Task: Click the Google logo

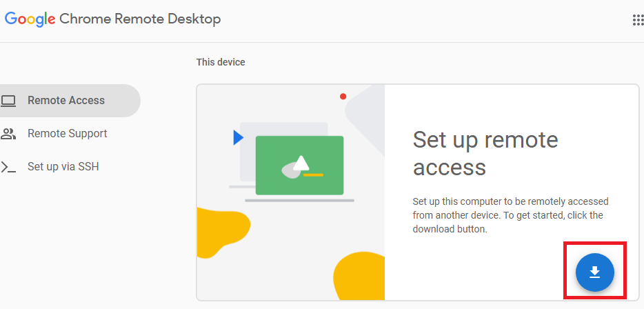Action: point(30,19)
